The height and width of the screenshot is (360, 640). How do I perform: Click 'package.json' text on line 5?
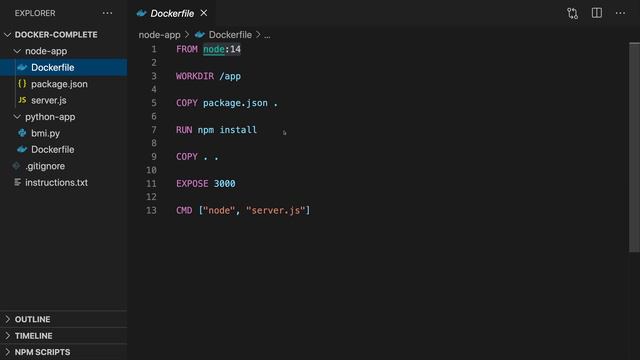coord(235,103)
